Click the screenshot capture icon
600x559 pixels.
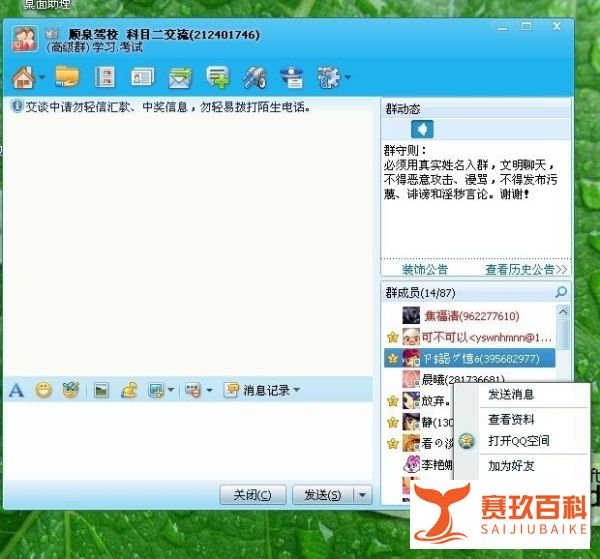click(156, 390)
